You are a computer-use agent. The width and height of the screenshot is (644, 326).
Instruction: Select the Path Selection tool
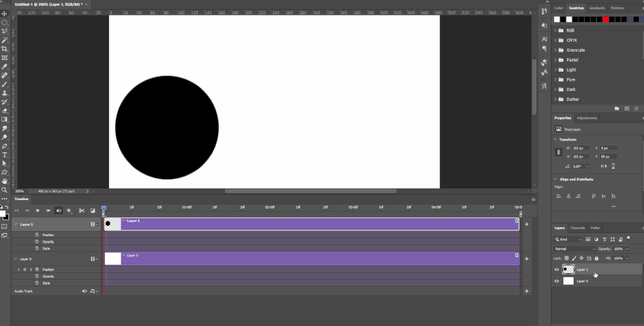5,163
